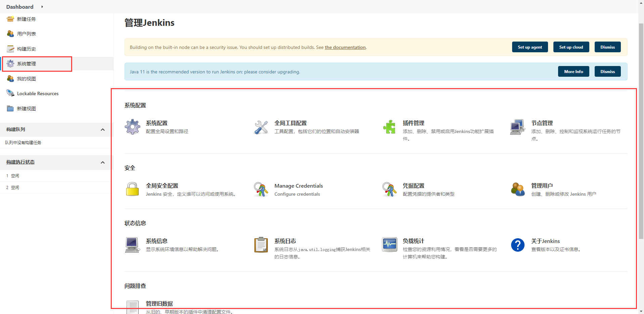The width and height of the screenshot is (644, 314).
Task: Open the 系统配置 settings link
Action: click(x=157, y=123)
